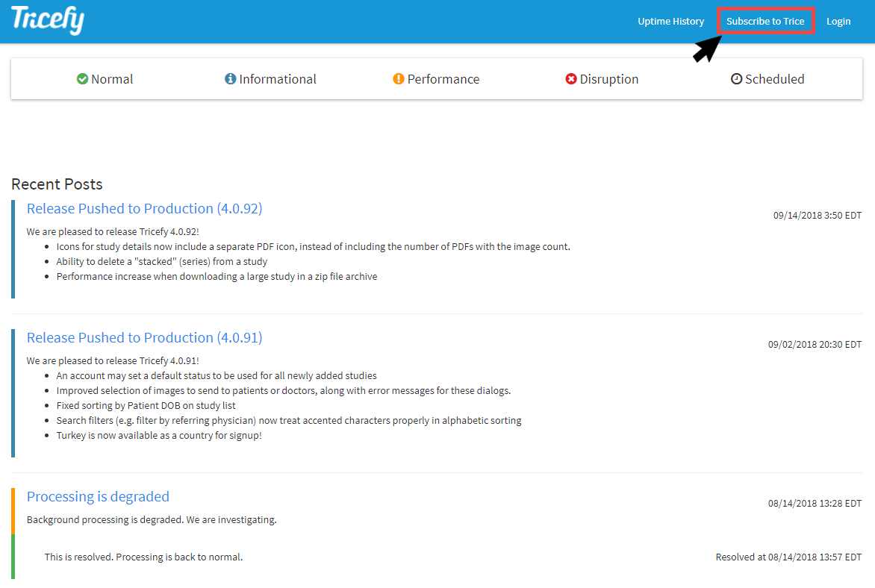Click bullet 'Ability to delete a "stacked" (series)'
This screenshot has width=875, height=588.
click(162, 262)
